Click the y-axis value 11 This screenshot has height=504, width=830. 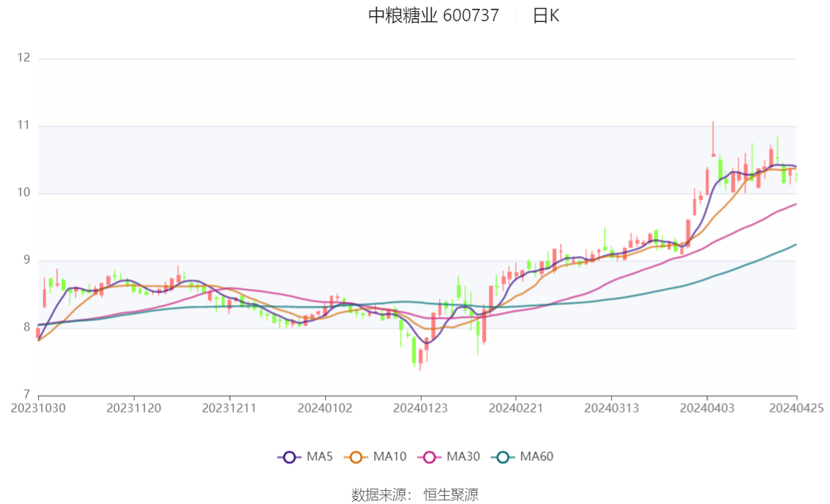pyautogui.click(x=24, y=125)
